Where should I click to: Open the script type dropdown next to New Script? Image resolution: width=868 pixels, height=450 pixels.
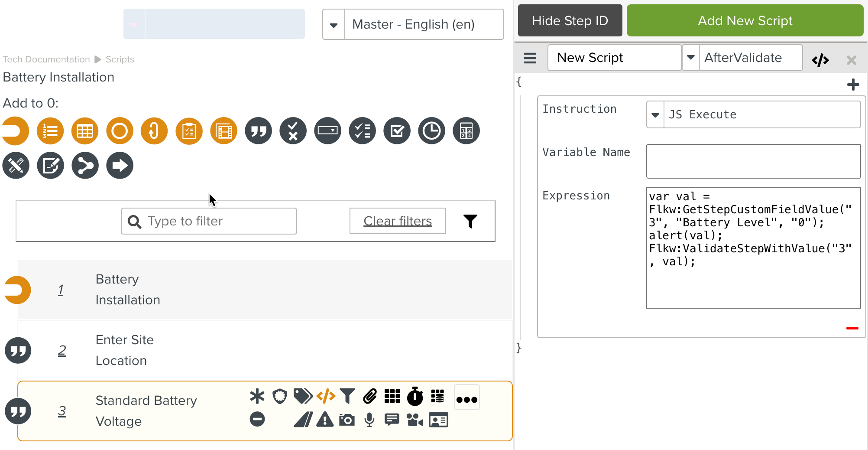[x=690, y=57]
